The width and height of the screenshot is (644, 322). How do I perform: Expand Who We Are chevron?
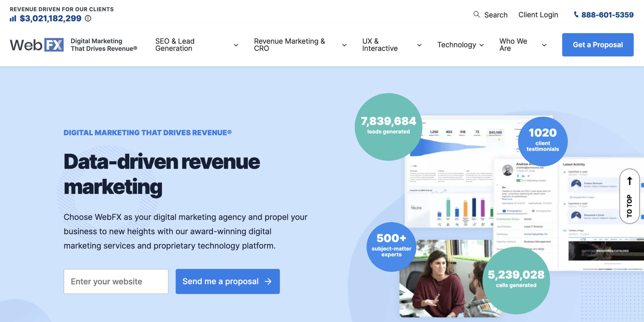pyautogui.click(x=544, y=45)
